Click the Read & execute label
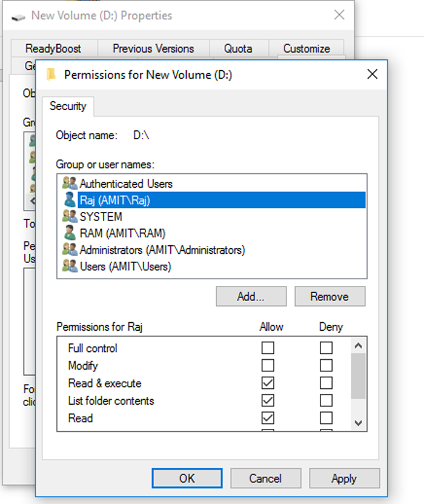 click(105, 383)
